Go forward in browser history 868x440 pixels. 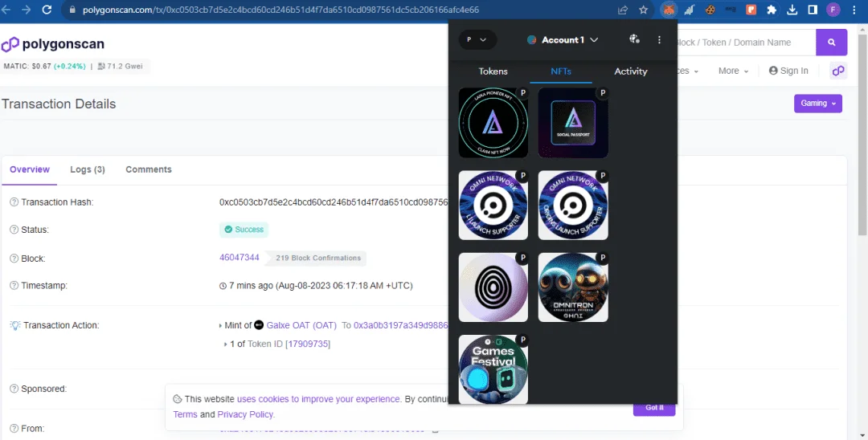click(26, 10)
